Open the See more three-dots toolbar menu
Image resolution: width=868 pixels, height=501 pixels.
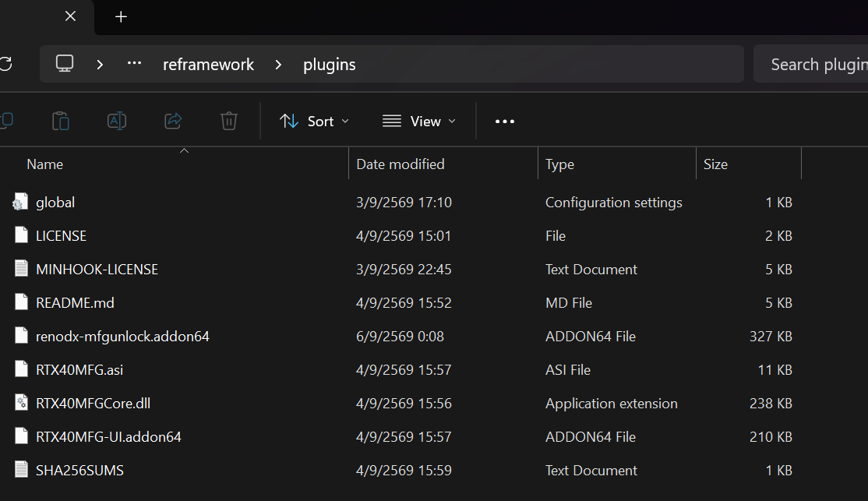tap(504, 122)
